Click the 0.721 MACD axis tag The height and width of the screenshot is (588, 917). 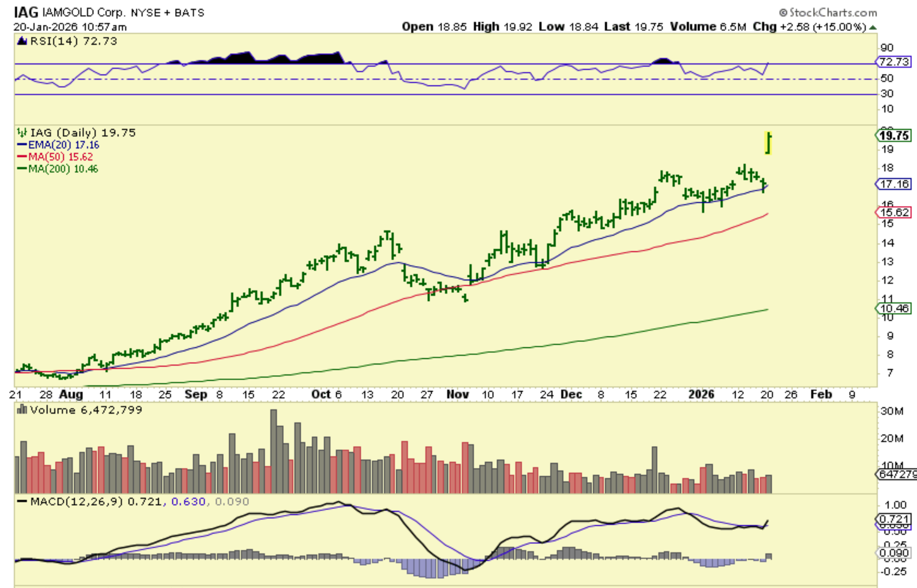(894, 519)
